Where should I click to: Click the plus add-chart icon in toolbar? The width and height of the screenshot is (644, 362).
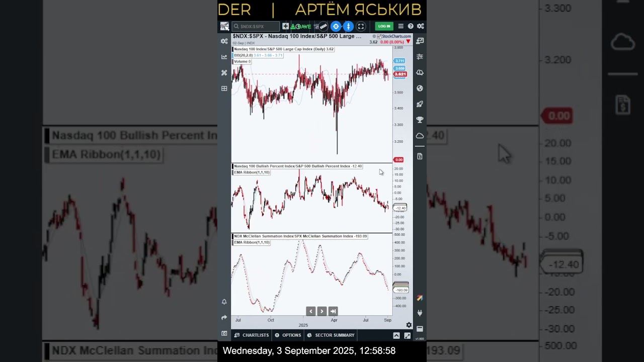[285, 26]
